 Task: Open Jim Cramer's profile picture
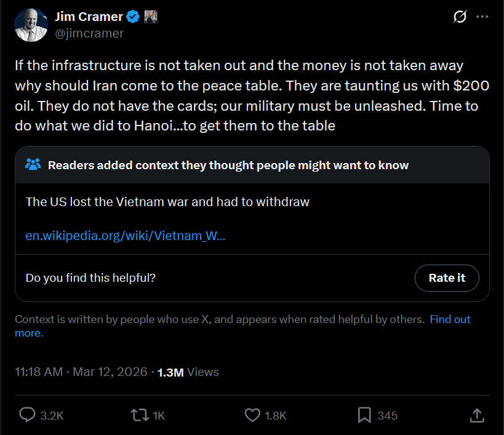(x=30, y=25)
